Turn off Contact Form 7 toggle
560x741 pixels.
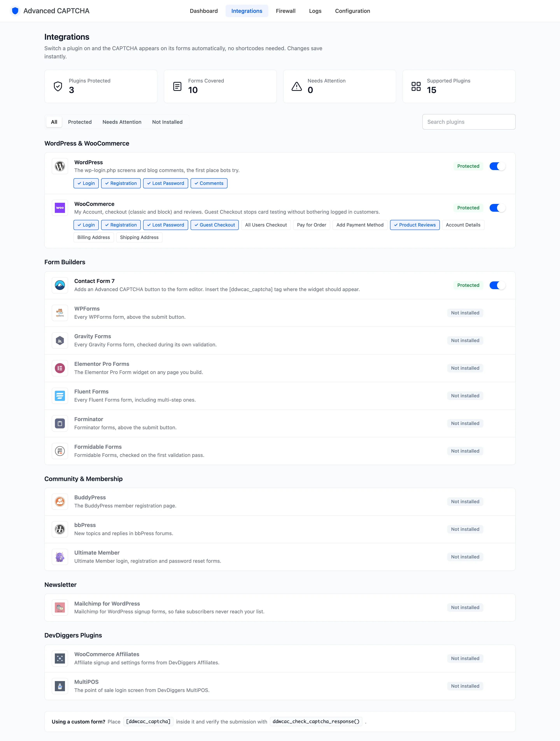pyautogui.click(x=497, y=285)
